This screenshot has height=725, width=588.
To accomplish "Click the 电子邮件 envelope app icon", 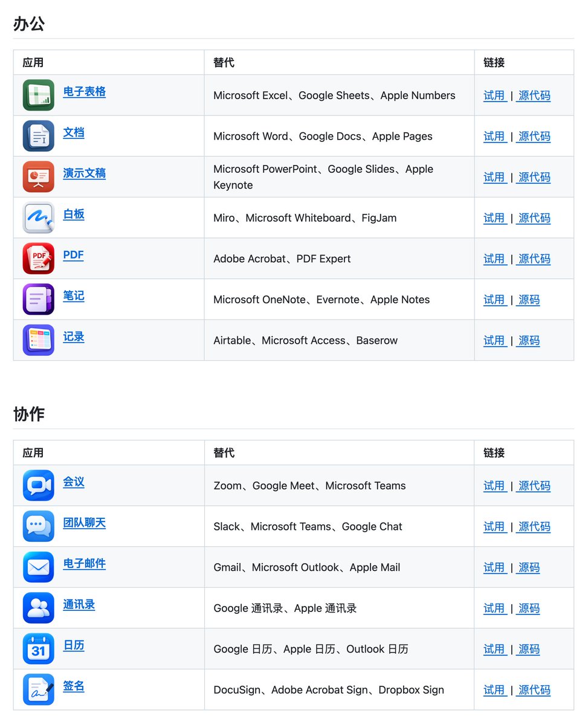I will (39, 567).
